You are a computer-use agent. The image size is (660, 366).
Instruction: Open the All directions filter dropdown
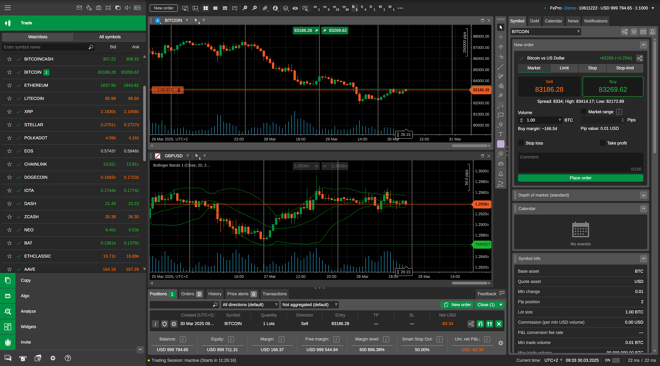(250, 305)
